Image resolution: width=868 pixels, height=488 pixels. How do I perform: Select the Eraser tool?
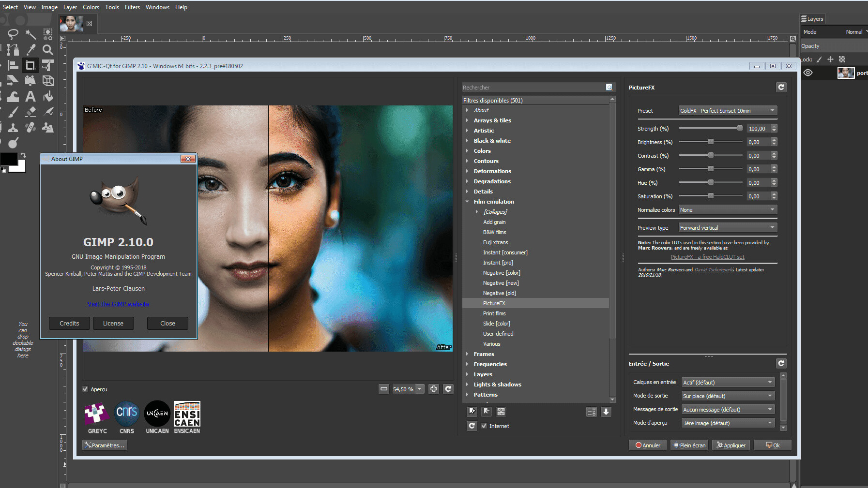[x=30, y=112]
